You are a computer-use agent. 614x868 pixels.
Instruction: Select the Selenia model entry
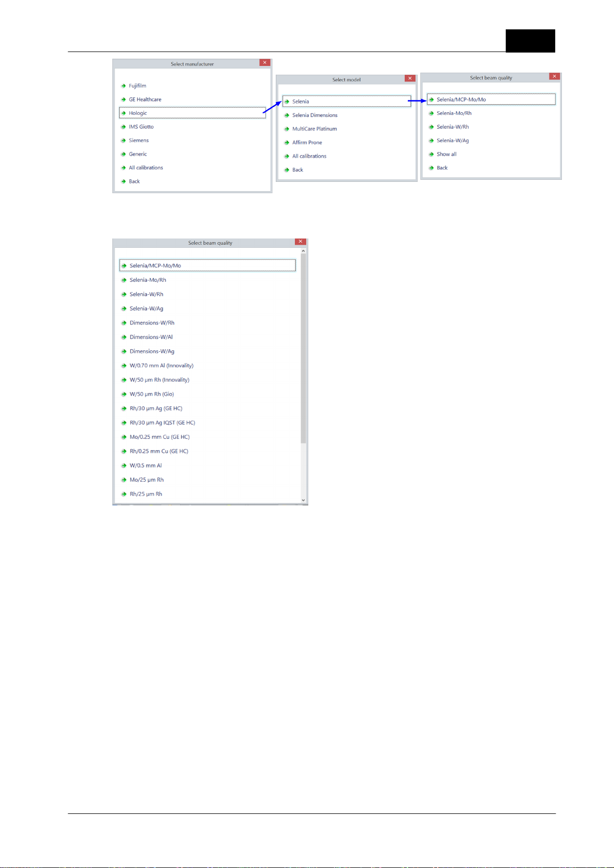(346, 101)
